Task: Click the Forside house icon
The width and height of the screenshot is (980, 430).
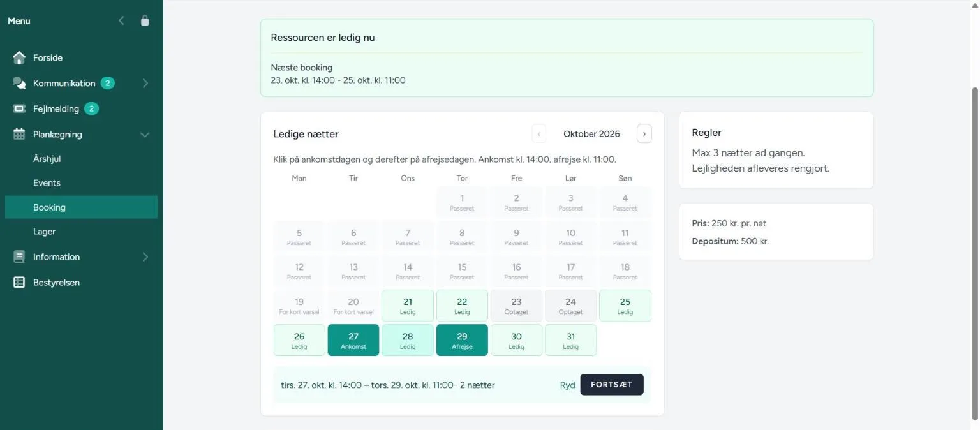Action: [19, 57]
